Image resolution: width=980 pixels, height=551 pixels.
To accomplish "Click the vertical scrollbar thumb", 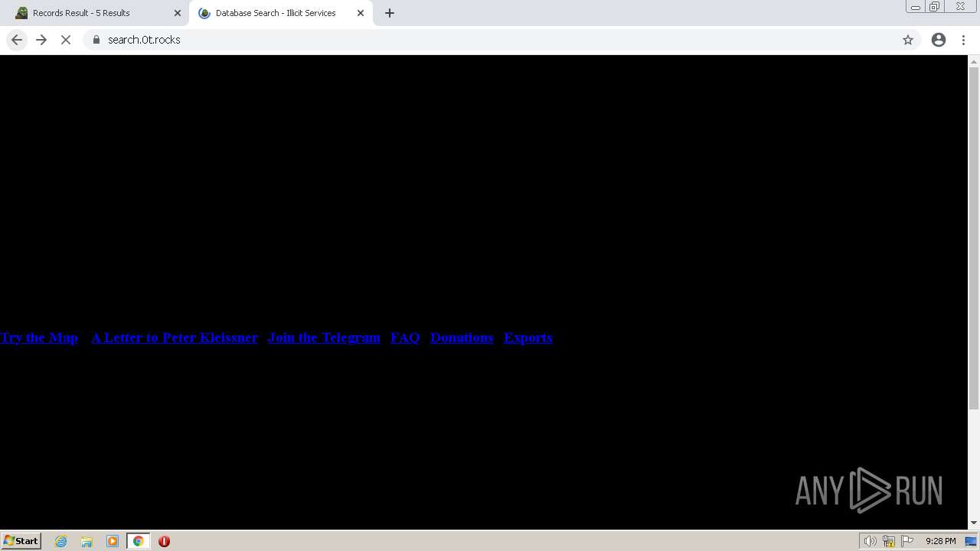I will pyautogui.click(x=974, y=238).
